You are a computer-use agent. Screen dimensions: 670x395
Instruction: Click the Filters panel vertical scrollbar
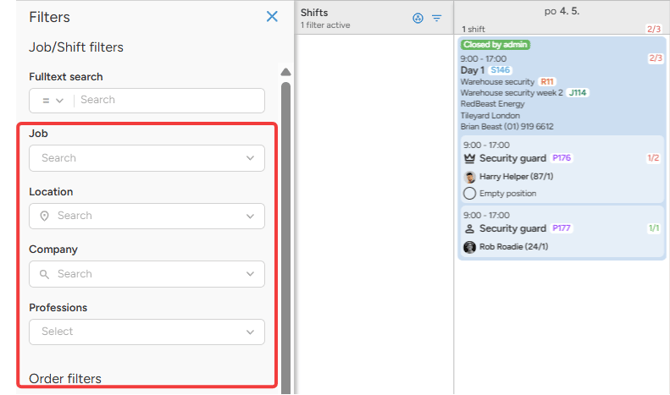pyautogui.click(x=286, y=237)
